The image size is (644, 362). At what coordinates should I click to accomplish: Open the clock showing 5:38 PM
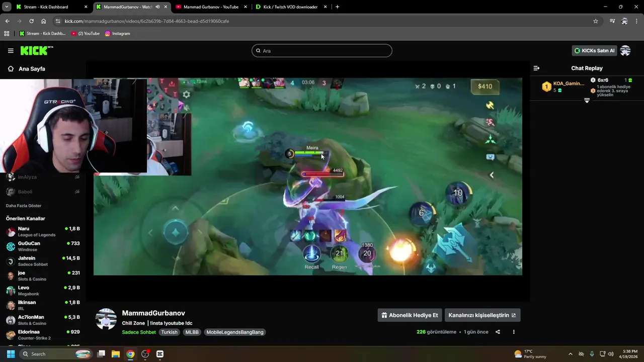[x=629, y=354]
